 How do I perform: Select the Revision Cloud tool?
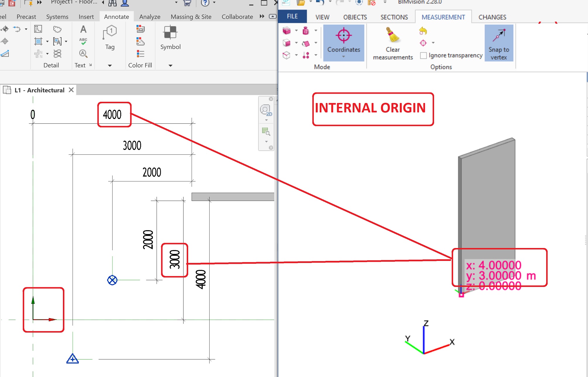(x=57, y=29)
